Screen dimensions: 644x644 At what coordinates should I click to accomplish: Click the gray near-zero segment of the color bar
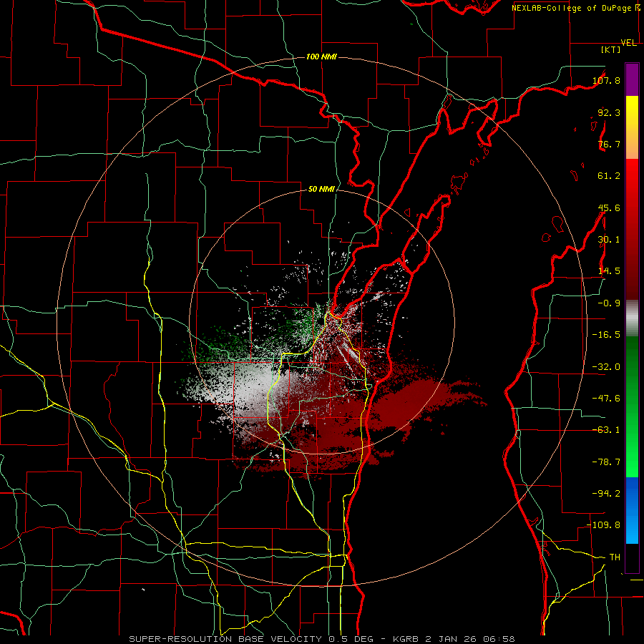tap(632, 318)
